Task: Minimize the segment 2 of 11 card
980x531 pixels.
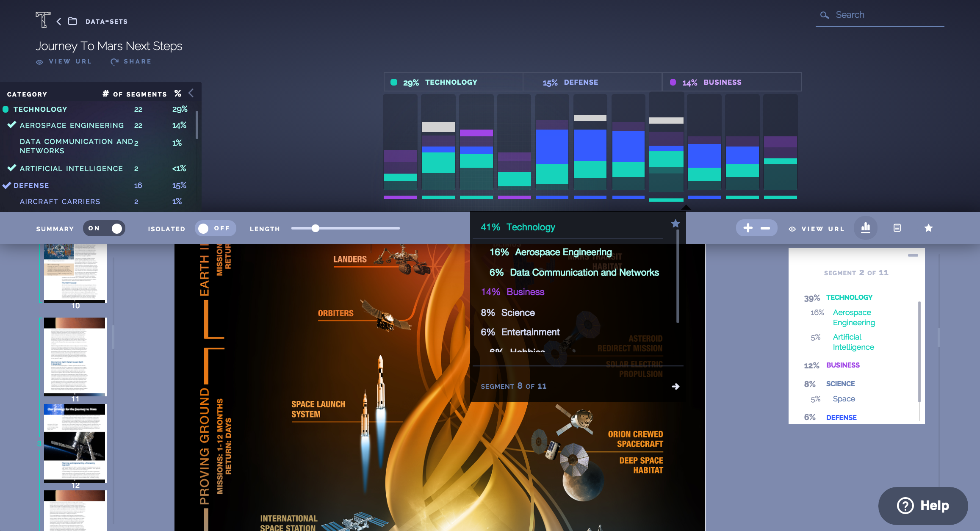Action: (913, 255)
